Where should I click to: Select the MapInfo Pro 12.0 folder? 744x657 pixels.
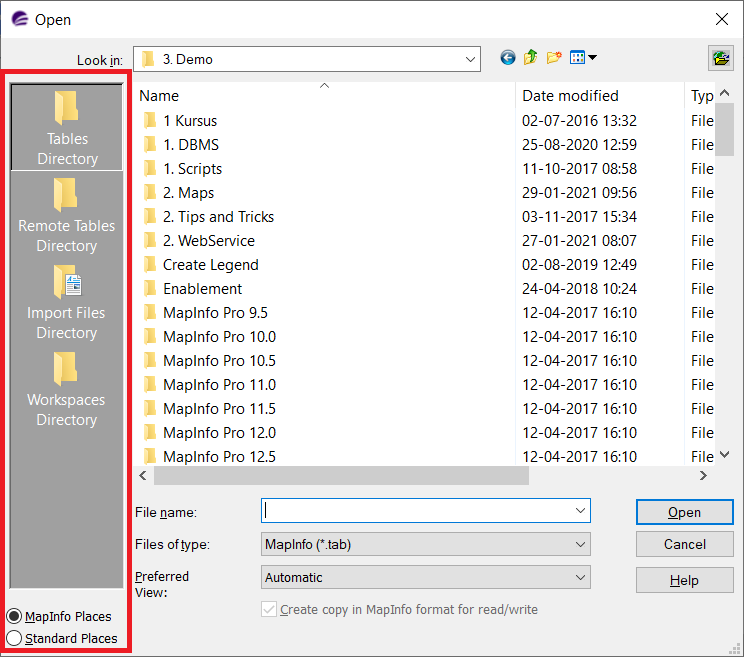[219, 433]
